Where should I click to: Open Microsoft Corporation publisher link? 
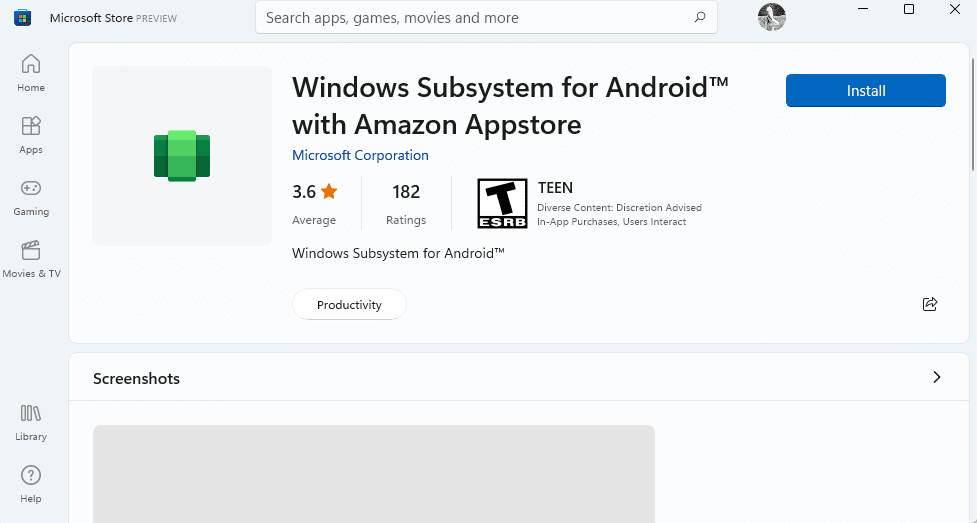(x=360, y=155)
